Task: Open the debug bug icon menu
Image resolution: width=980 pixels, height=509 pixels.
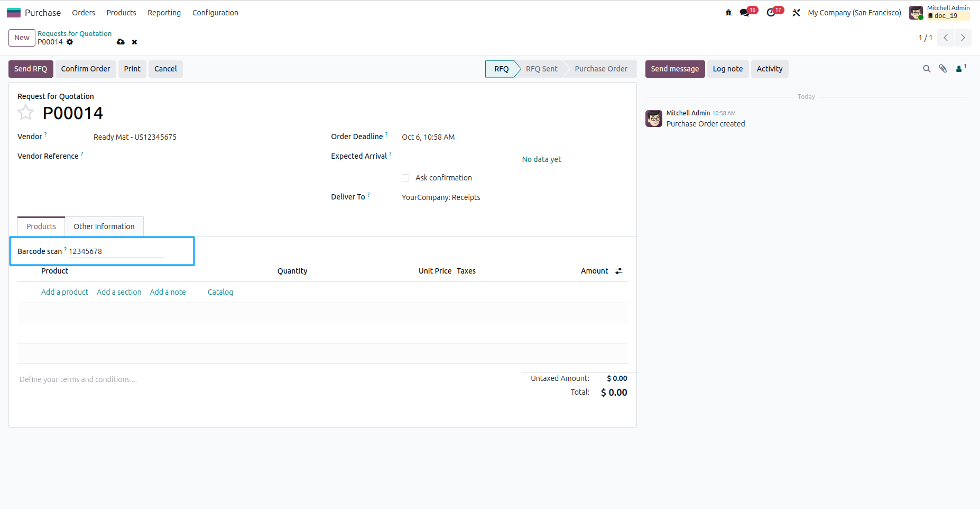Action: 728,13
